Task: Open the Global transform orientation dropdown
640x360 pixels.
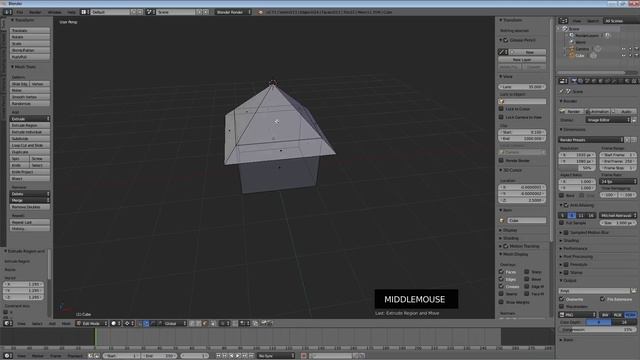Action: pos(174,323)
